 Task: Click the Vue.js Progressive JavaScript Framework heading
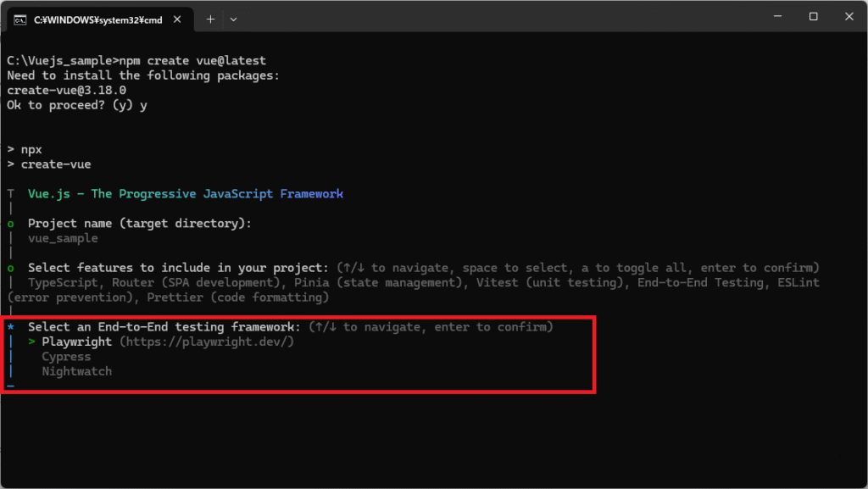point(186,194)
